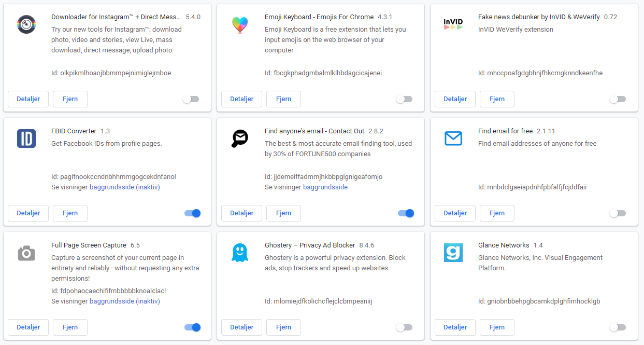Turn on the Fake news debunker toggle
644x345 pixels.
(x=618, y=99)
